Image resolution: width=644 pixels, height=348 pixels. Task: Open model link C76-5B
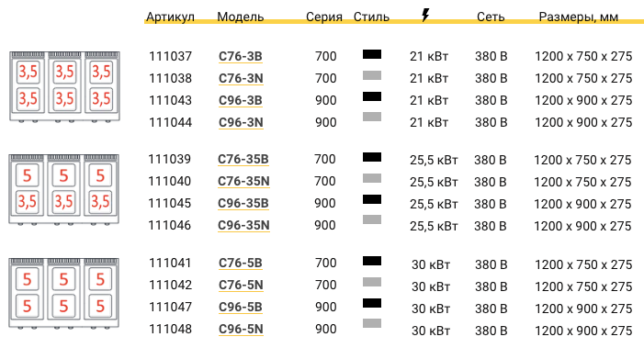pyautogui.click(x=241, y=263)
